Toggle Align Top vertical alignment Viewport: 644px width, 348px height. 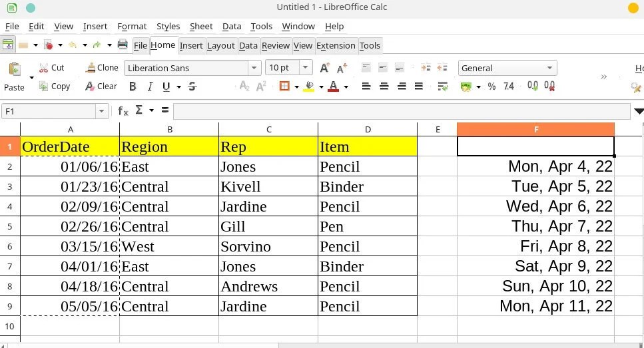point(366,67)
